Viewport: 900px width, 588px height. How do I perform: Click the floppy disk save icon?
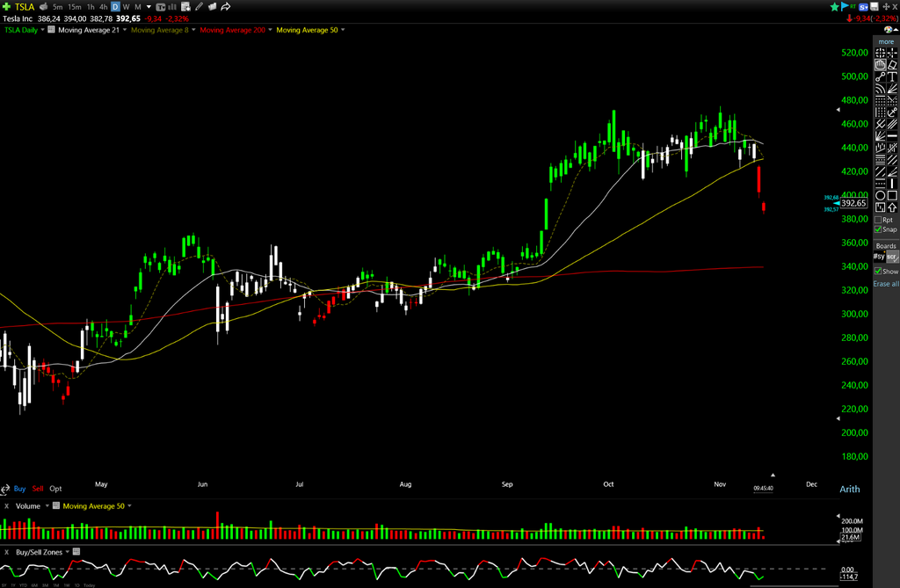point(875,6)
